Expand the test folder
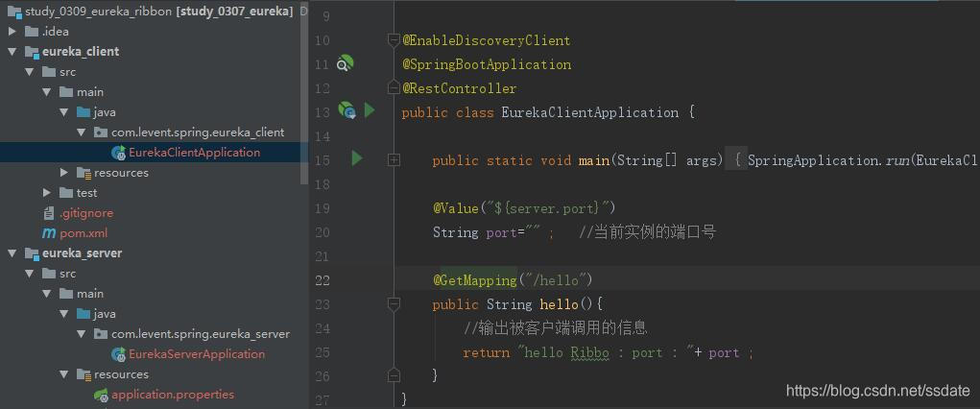Viewport: 980px width, 409px height. 47,193
